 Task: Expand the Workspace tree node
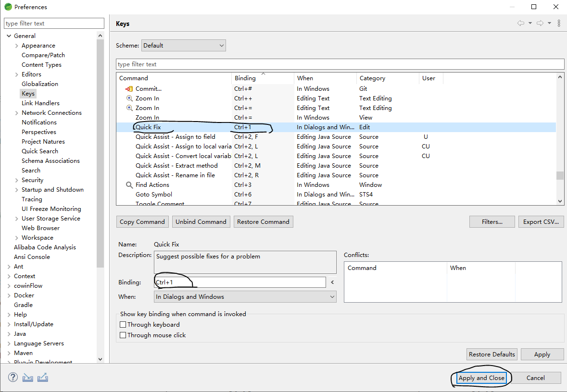(x=17, y=238)
